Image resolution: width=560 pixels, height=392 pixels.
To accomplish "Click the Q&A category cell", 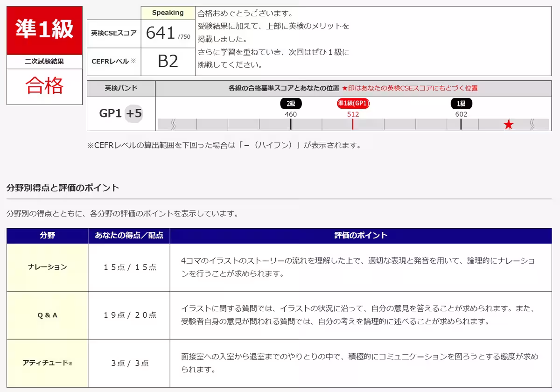I will [x=47, y=315].
